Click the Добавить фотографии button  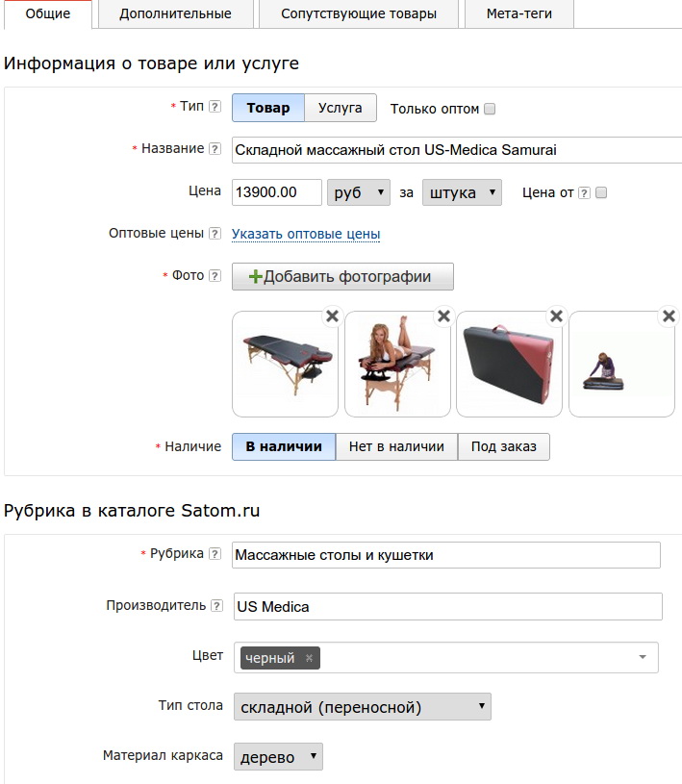342,277
